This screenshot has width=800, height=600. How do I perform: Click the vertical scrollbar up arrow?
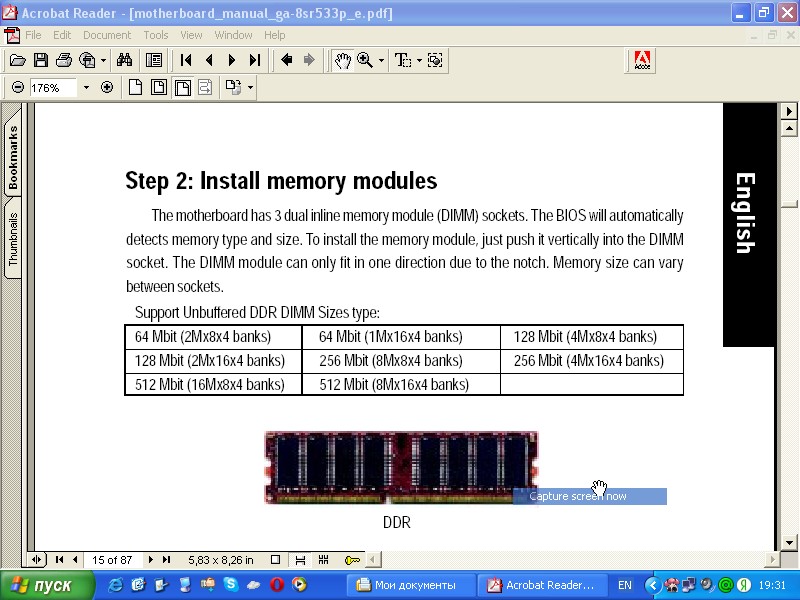click(x=789, y=128)
